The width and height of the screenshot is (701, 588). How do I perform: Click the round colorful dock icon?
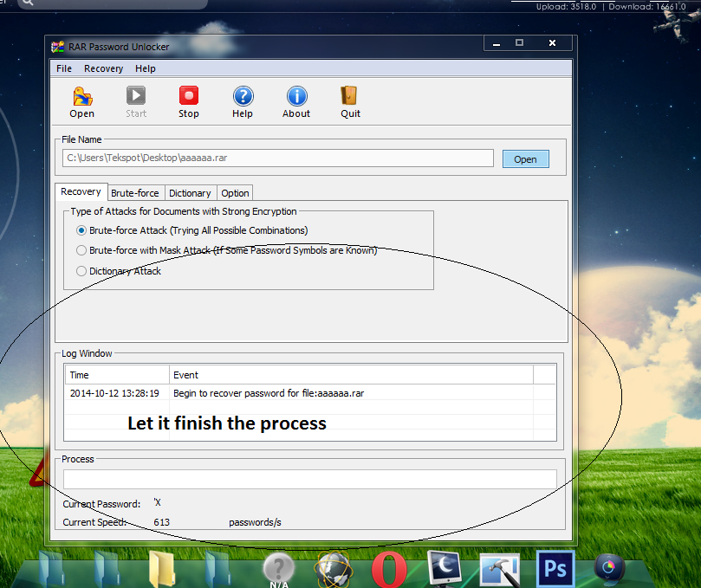[609, 568]
